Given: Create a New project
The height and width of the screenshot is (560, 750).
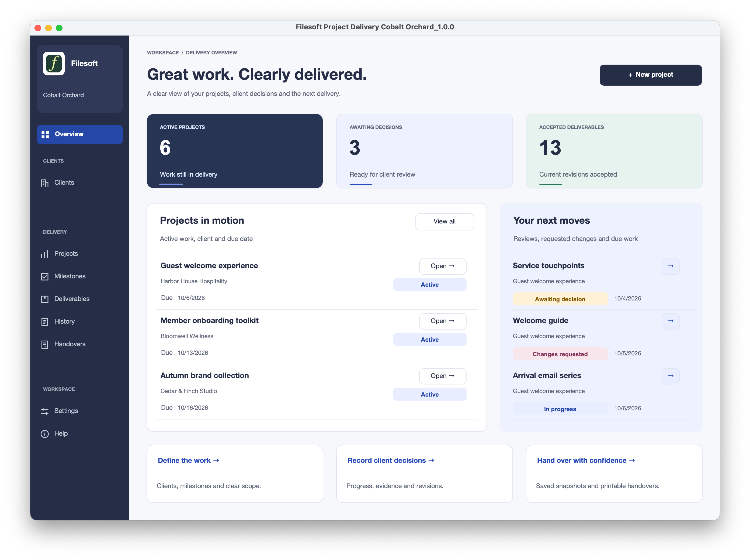Looking at the screenshot, I should click(x=650, y=75).
